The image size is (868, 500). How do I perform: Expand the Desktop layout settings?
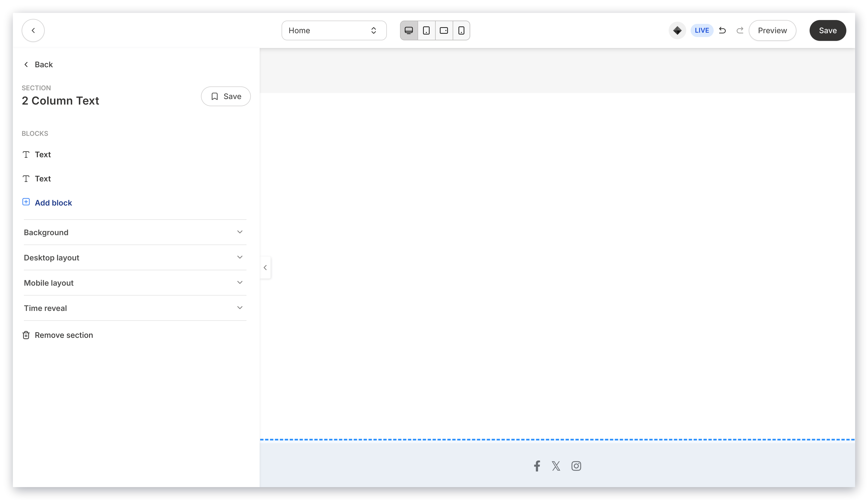click(x=135, y=258)
